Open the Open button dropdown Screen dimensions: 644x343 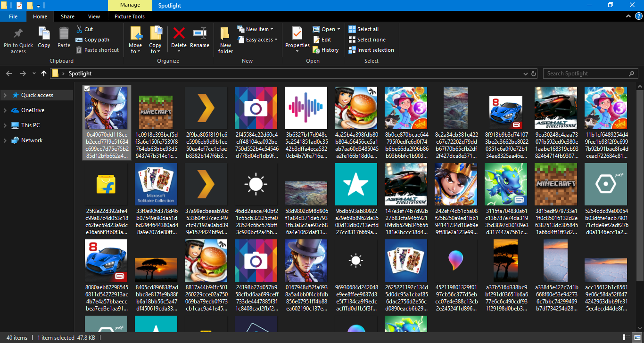click(x=339, y=29)
